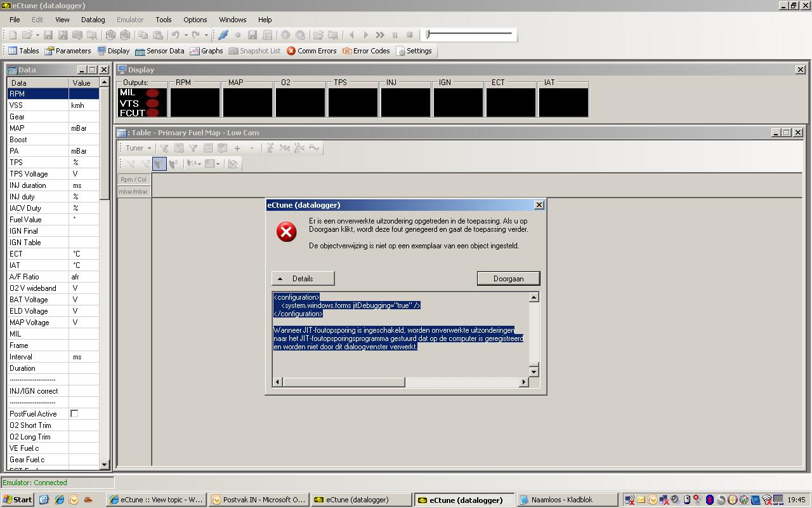812x508 pixels.
Task: Toggle the VTS output indicator
Action: coord(152,103)
